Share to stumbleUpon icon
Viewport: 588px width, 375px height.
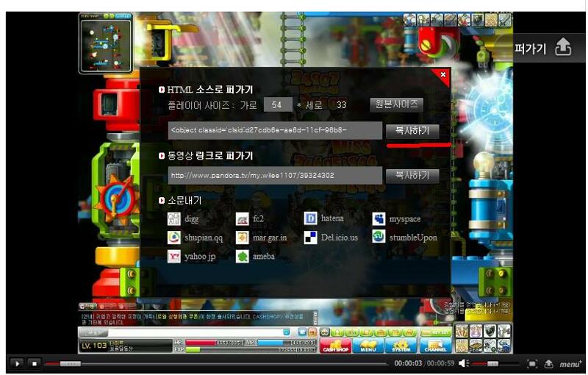click(379, 237)
